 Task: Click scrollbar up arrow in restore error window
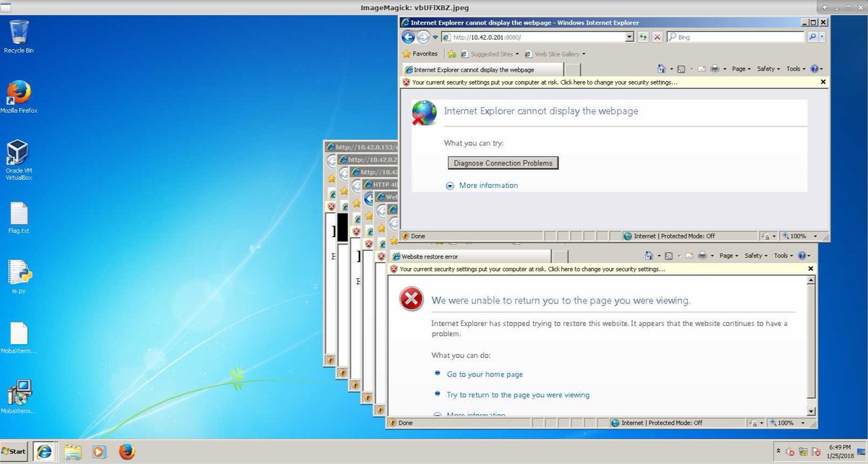[x=811, y=280]
